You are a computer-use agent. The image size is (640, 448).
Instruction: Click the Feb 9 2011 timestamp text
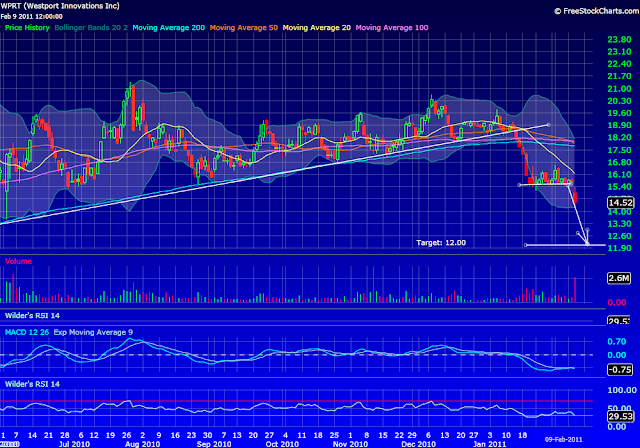tap(31, 17)
